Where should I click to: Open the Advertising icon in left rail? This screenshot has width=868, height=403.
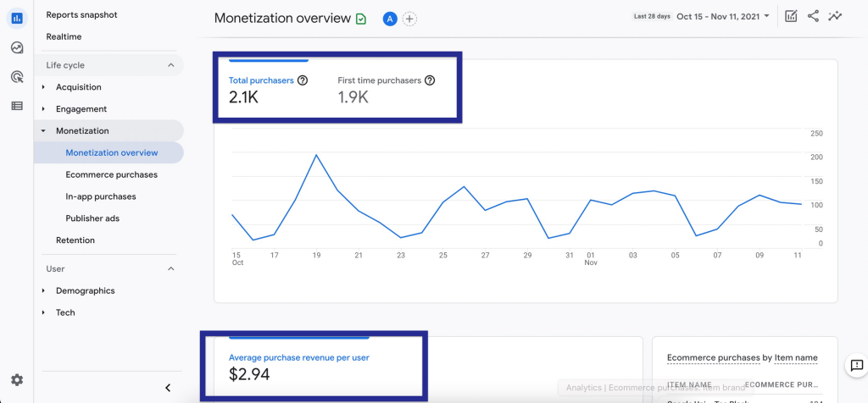17,77
